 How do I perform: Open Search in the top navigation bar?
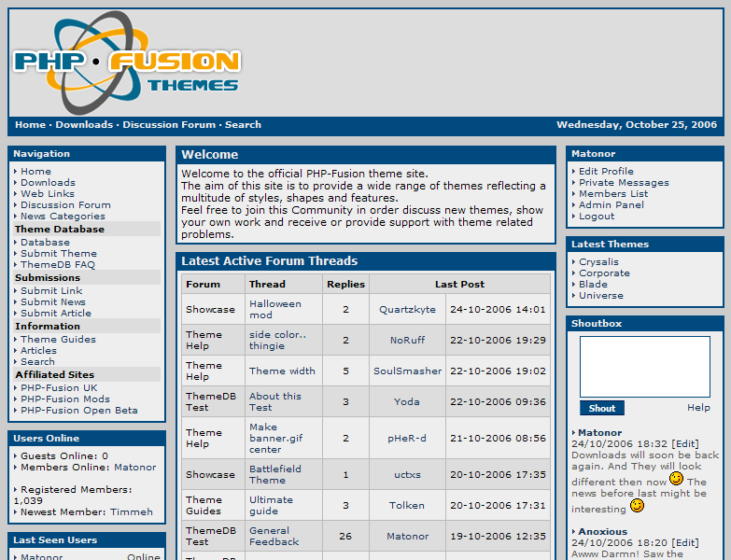[x=243, y=125]
